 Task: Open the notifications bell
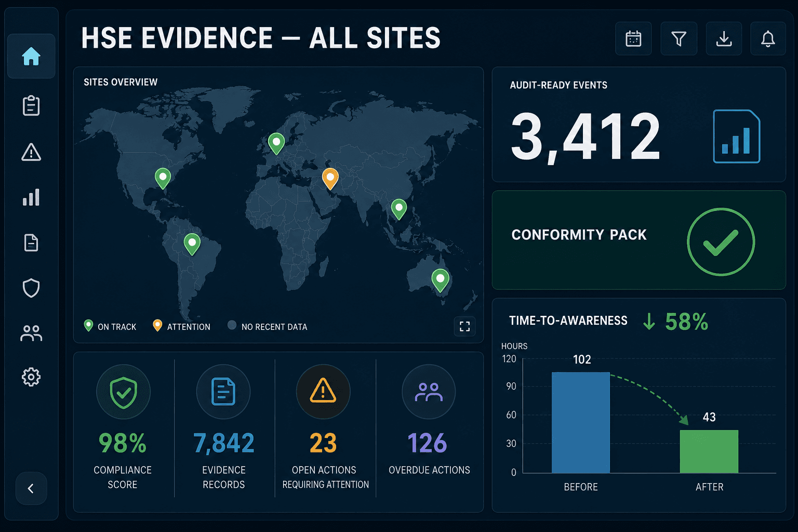point(768,39)
